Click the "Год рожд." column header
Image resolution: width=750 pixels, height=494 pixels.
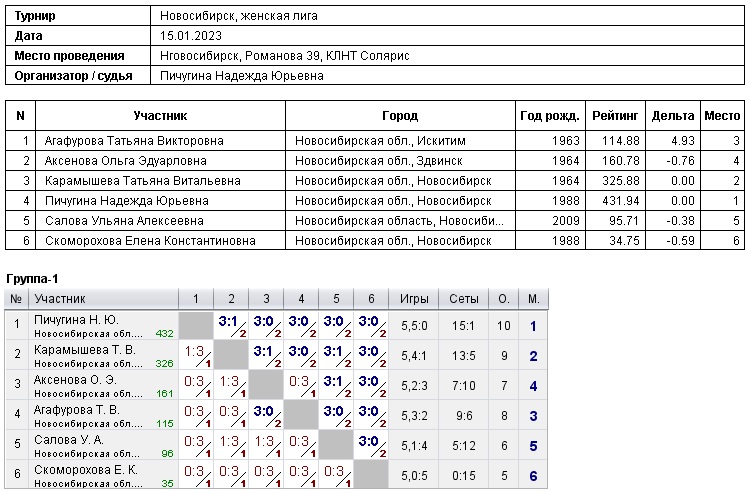[x=548, y=116]
